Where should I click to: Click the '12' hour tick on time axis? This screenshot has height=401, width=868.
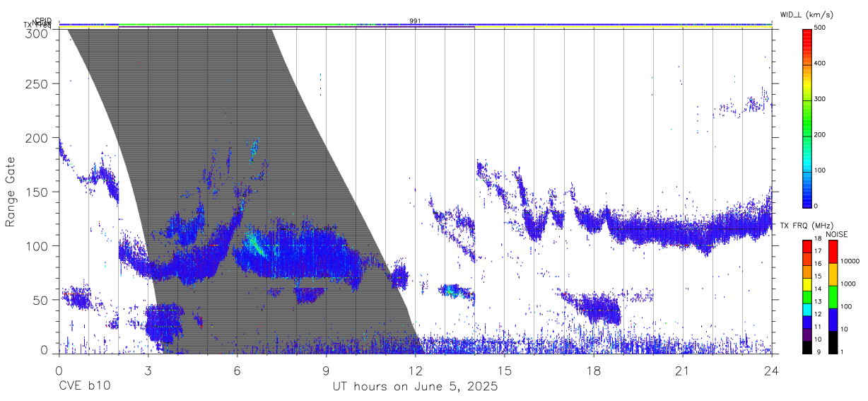(416, 371)
